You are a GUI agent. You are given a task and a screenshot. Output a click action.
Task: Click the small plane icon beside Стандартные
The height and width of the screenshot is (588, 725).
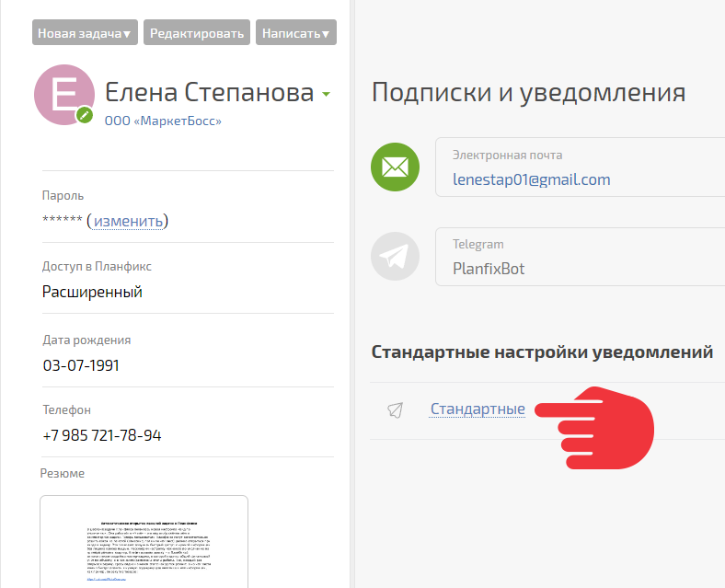[x=396, y=409]
